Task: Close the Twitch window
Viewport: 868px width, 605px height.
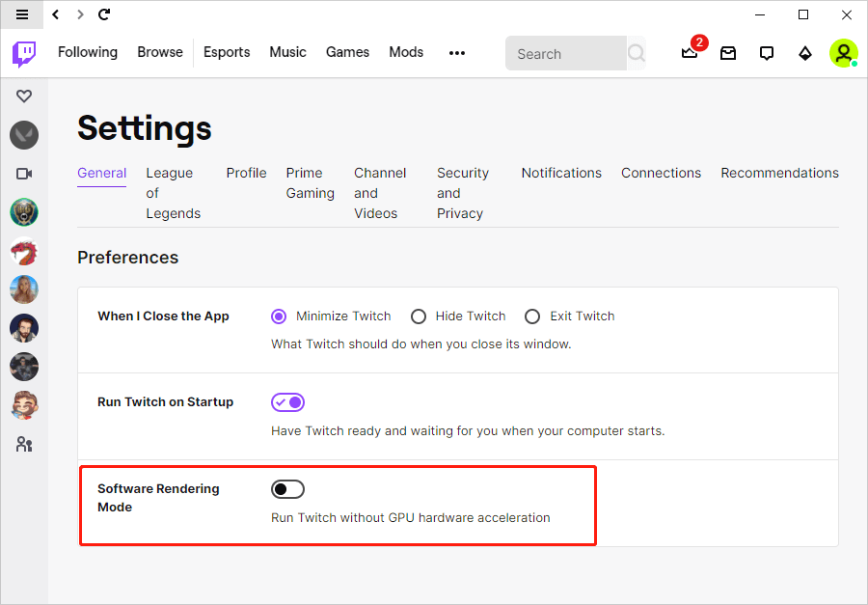Action: pyautogui.click(x=847, y=15)
